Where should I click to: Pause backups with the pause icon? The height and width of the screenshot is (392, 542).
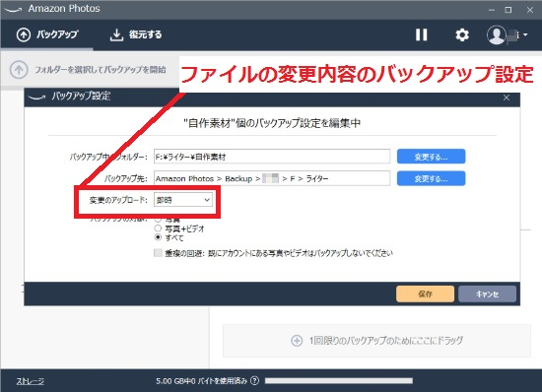pos(421,34)
